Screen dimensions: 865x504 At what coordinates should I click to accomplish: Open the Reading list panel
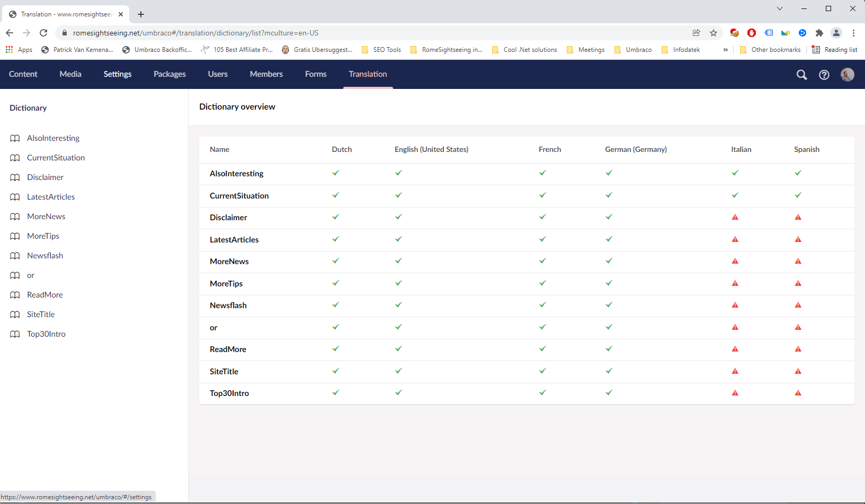point(835,50)
